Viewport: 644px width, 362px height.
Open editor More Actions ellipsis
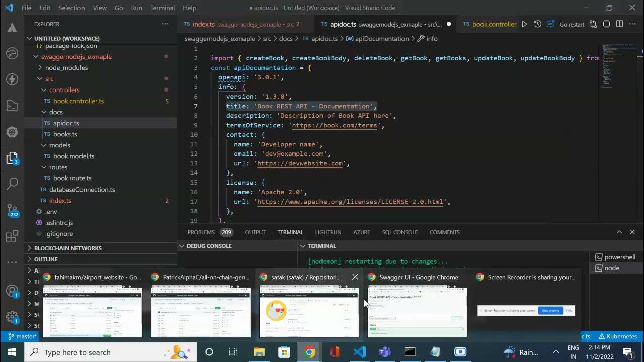(x=632, y=24)
